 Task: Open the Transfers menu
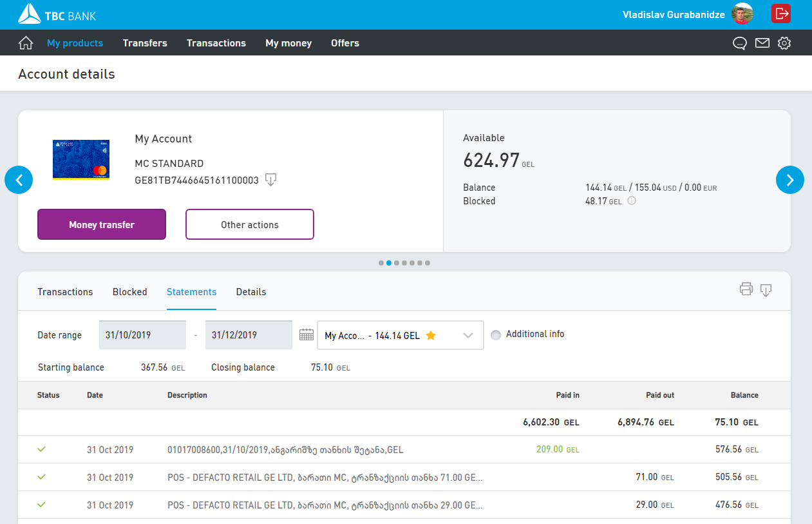coord(145,43)
